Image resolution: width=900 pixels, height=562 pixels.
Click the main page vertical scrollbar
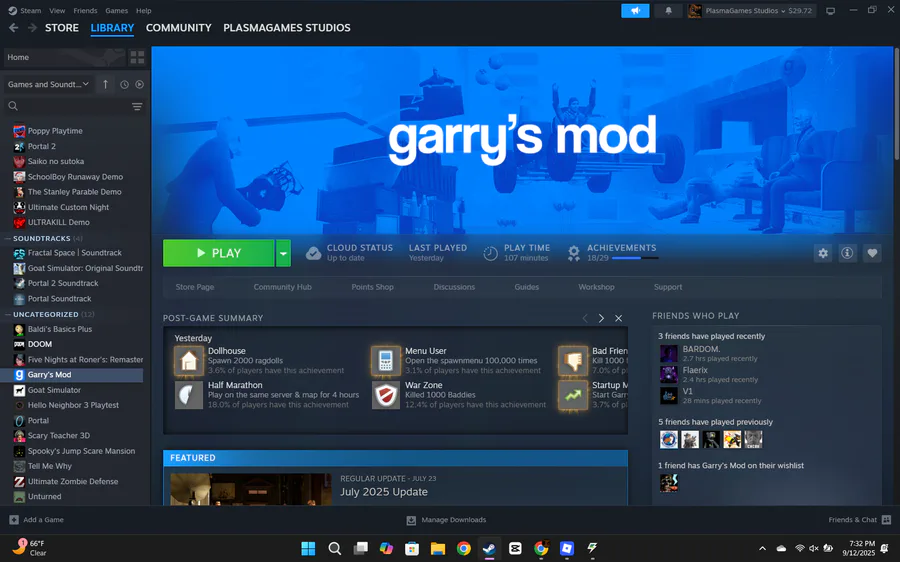pyautogui.click(x=897, y=103)
